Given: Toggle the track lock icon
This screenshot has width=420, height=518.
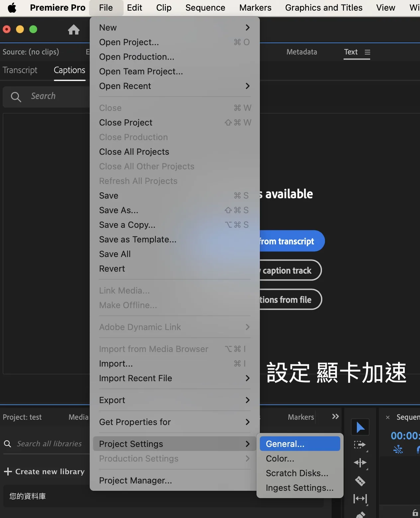Looking at the screenshot, I should [x=415, y=513].
